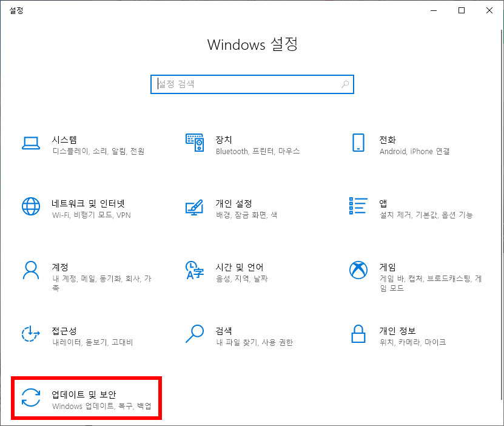Click the magnifier icon inside search box

click(x=345, y=84)
